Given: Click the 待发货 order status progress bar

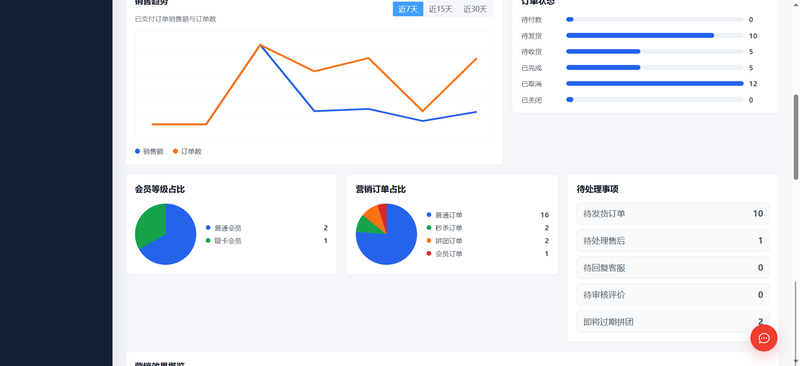Looking at the screenshot, I should tap(655, 36).
